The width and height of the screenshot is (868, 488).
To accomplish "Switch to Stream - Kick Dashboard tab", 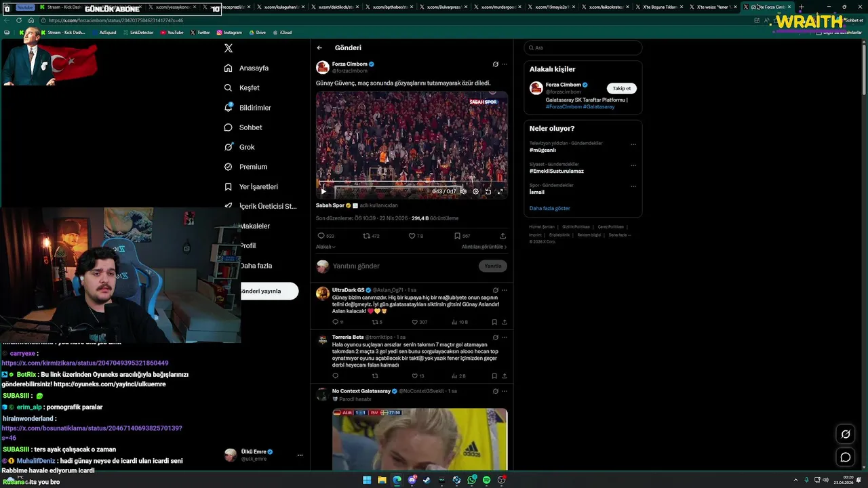I will pos(66,7).
